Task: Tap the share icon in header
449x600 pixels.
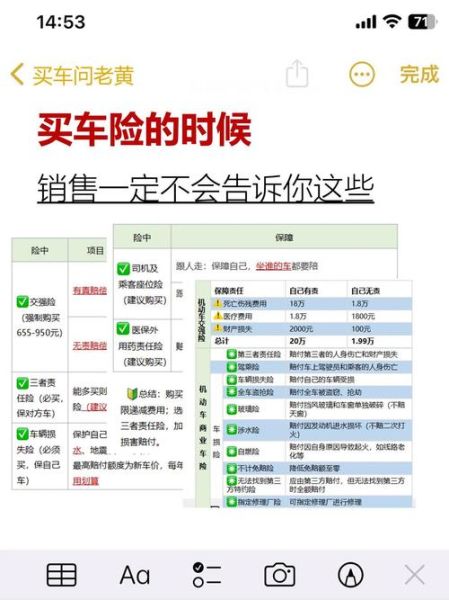Action: click(297, 73)
